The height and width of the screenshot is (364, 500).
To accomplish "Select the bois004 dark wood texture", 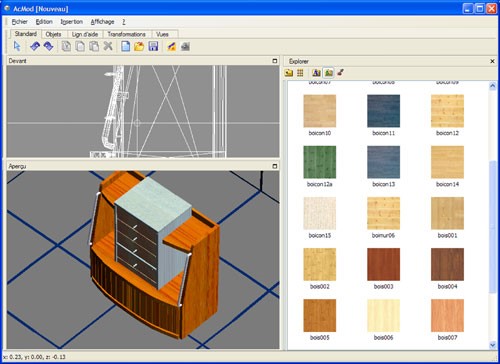I will coord(447,264).
